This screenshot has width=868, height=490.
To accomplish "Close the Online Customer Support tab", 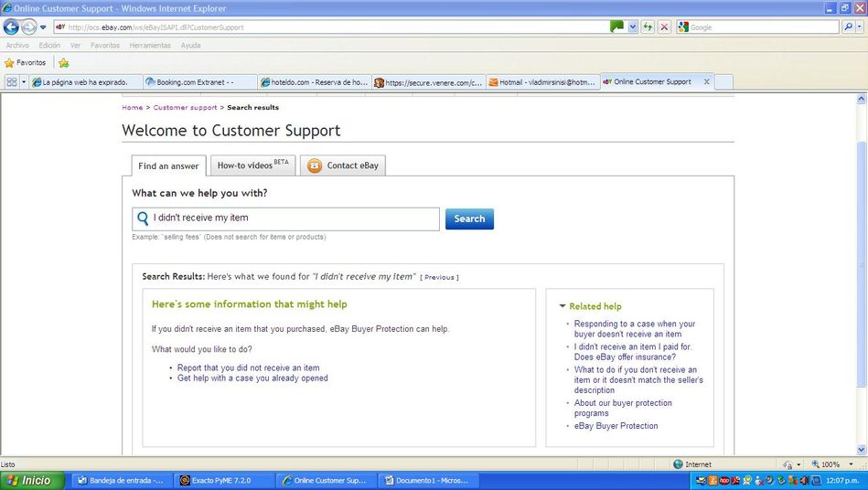I will tap(706, 81).
